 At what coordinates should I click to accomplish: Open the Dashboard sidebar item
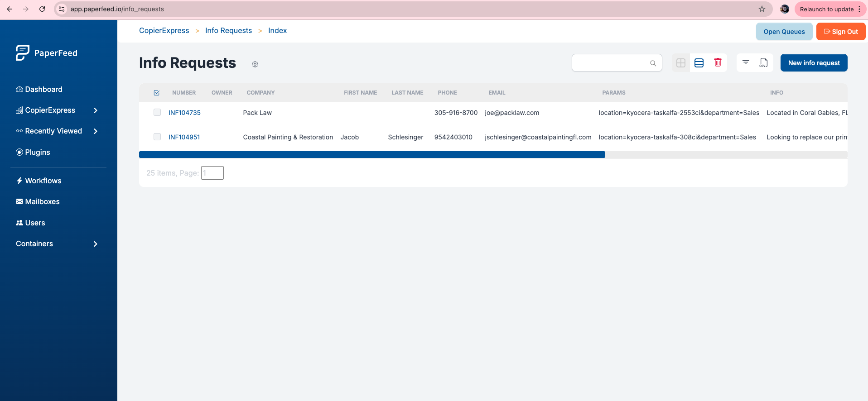click(39, 89)
